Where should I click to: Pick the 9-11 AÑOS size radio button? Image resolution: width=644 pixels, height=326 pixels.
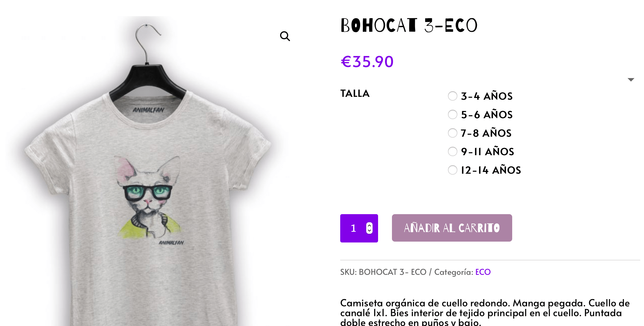coord(452,151)
